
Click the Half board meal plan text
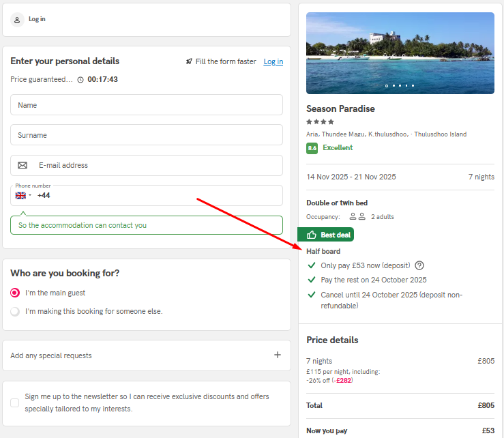pos(323,251)
